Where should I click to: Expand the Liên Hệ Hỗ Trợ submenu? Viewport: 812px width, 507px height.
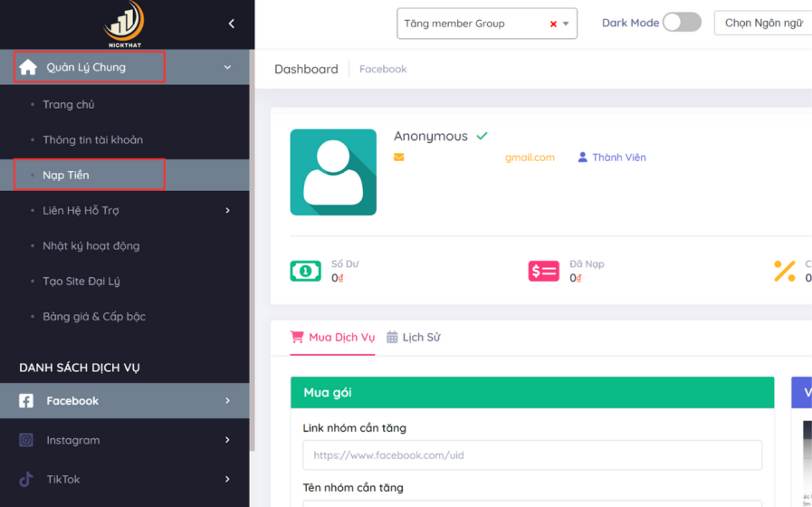[227, 210]
